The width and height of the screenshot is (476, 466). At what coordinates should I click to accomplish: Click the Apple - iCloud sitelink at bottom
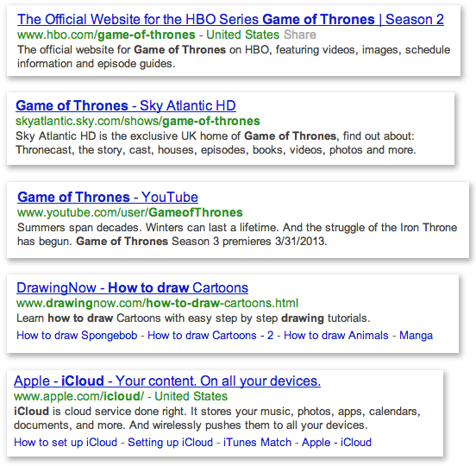tap(336, 443)
